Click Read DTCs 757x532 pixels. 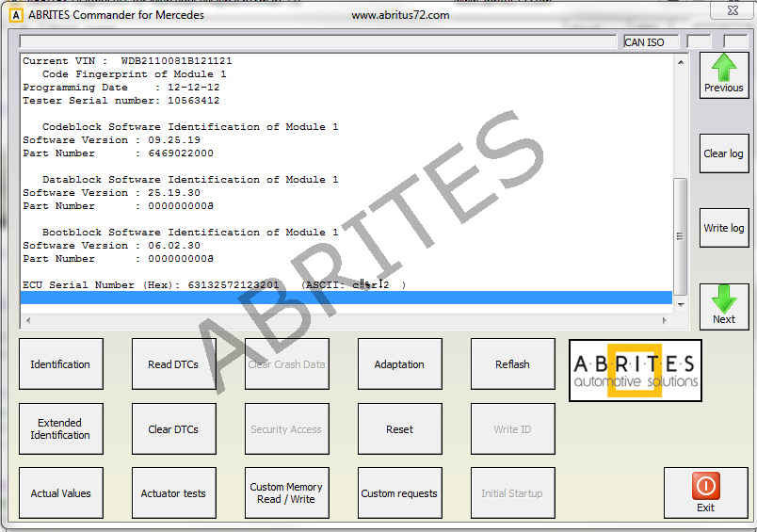coord(174,364)
